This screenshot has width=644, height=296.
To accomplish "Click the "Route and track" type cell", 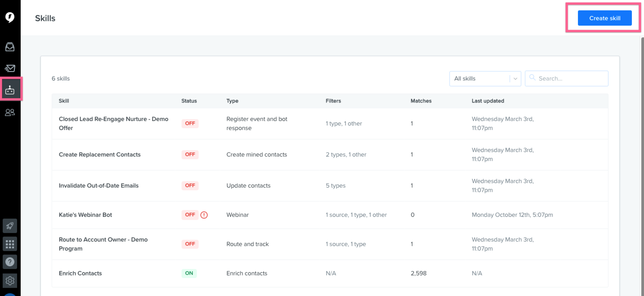I will click(x=248, y=244).
